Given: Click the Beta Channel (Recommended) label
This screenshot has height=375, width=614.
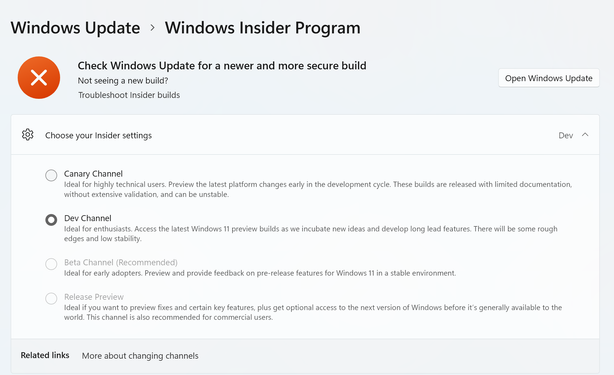Looking at the screenshot, I should (x=121, y=262).
